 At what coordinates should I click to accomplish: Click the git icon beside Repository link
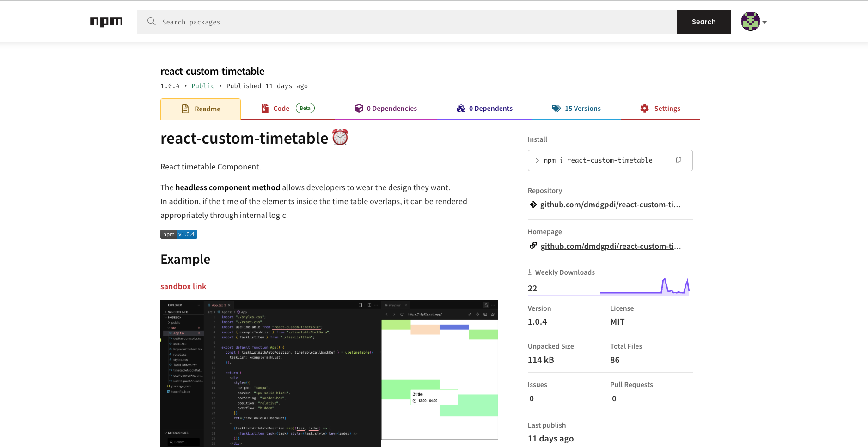click(x=533, y=205)
